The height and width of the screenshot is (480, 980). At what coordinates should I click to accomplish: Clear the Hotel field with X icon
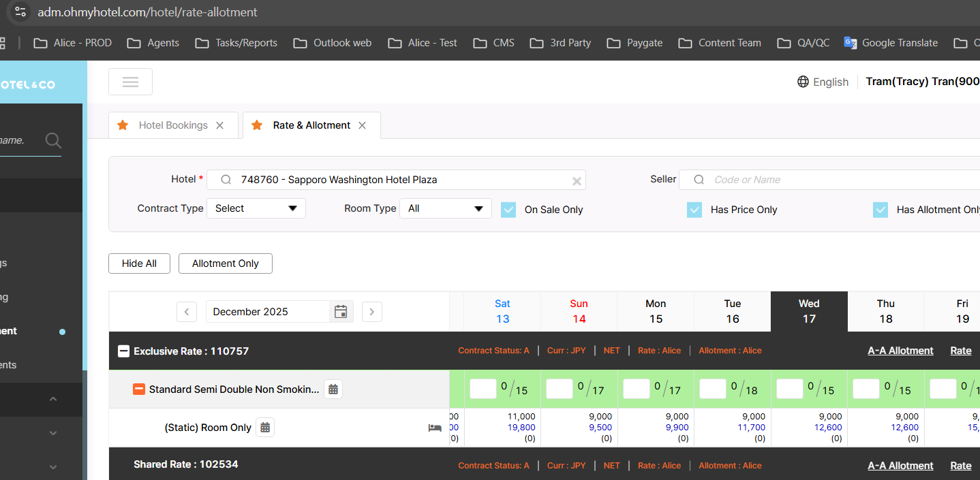point(577,180)
